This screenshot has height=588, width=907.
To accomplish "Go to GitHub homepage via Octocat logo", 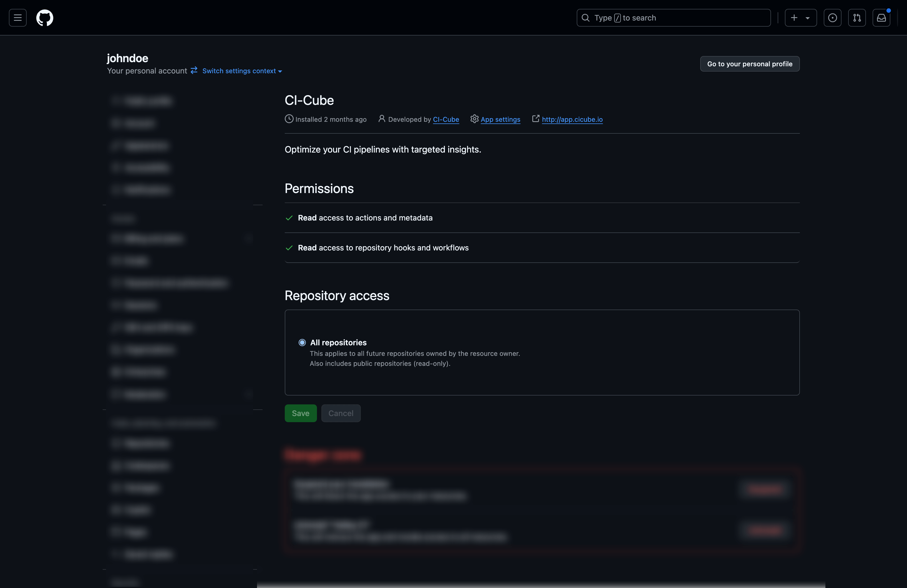I will pyautogui.click(x=45, y=17).
